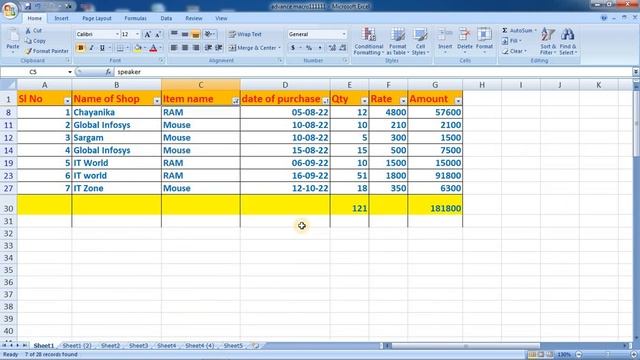This screenshot has width=640, height=360.
Task: Toggle bottom vertical alignment
Action: tap(196, 35)
